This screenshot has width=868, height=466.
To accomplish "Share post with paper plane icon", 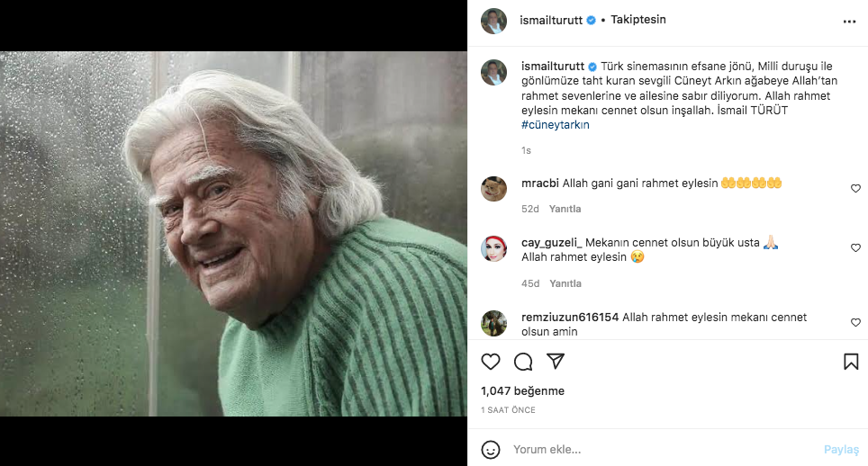I will coord(556,362).
